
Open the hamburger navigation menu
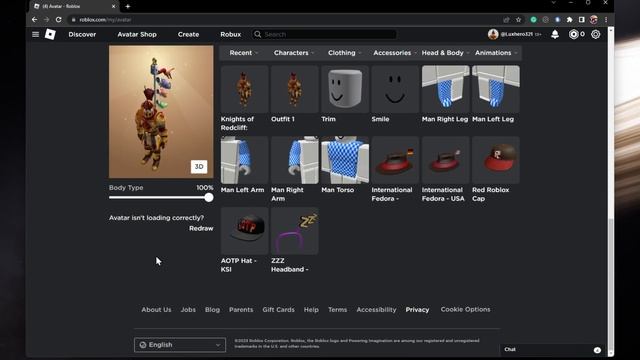[x=36, y=34]
